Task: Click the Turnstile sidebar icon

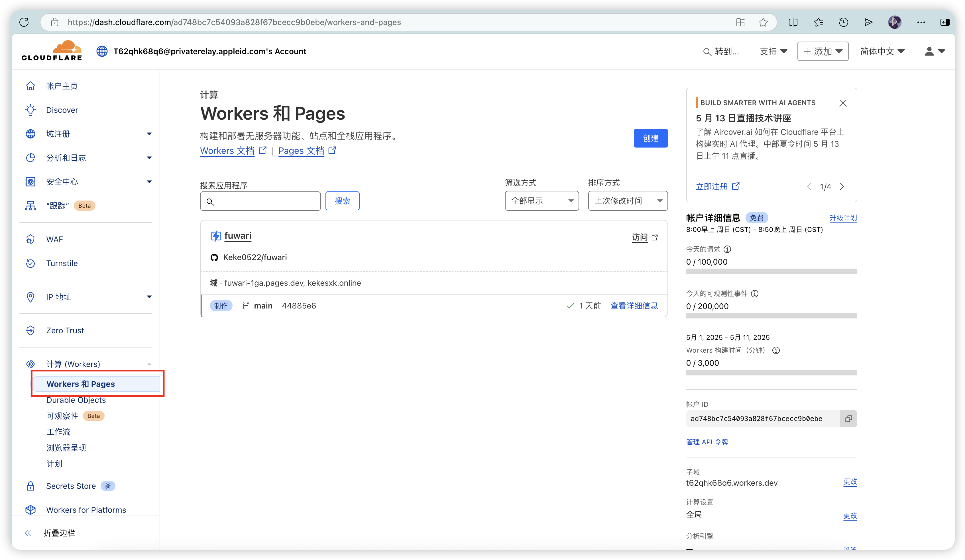Action: tap(30, 263)
